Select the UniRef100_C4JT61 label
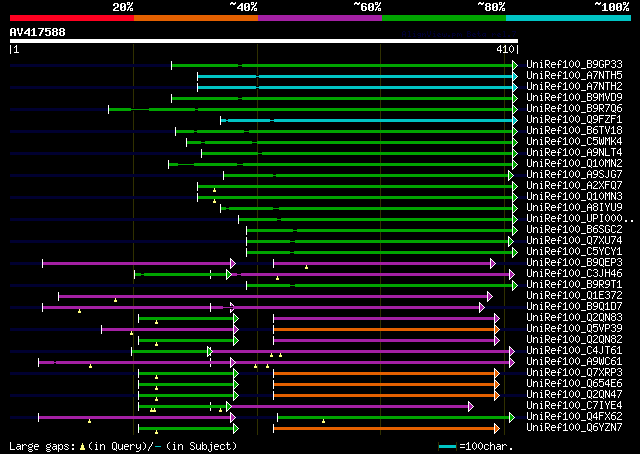Screen dimensions: 640x454 [x=574, y=351]
